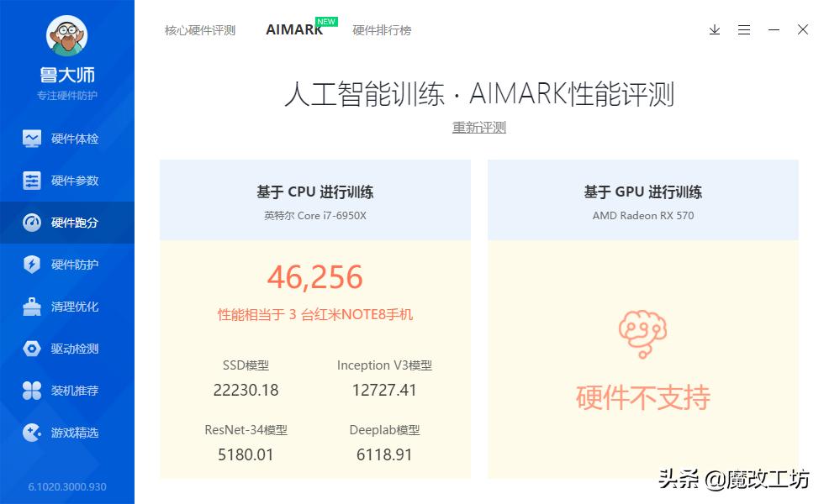This screenshot has height=504, width=824.
Task: Click the 硬件不支持 GPU card
Action: [x=642, y=397]
